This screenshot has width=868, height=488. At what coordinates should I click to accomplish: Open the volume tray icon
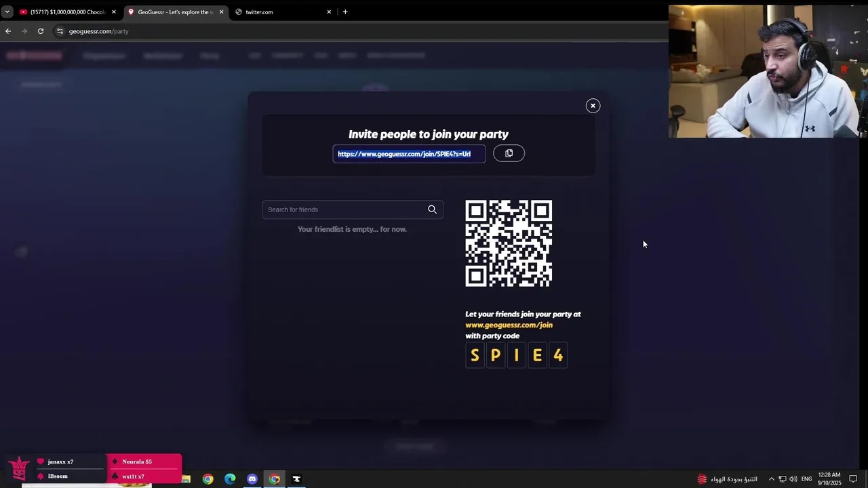pos(793,479)
